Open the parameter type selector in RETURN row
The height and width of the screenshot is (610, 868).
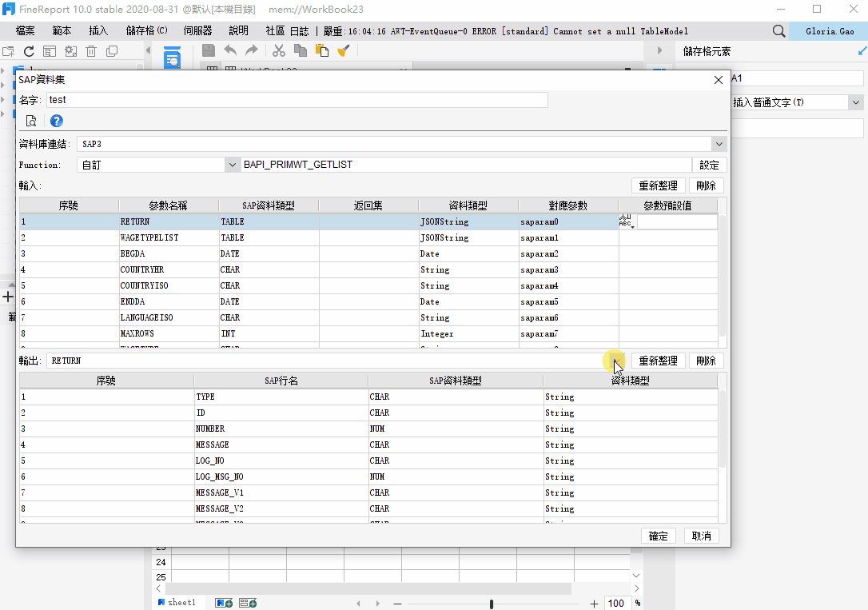coord(625,221)
